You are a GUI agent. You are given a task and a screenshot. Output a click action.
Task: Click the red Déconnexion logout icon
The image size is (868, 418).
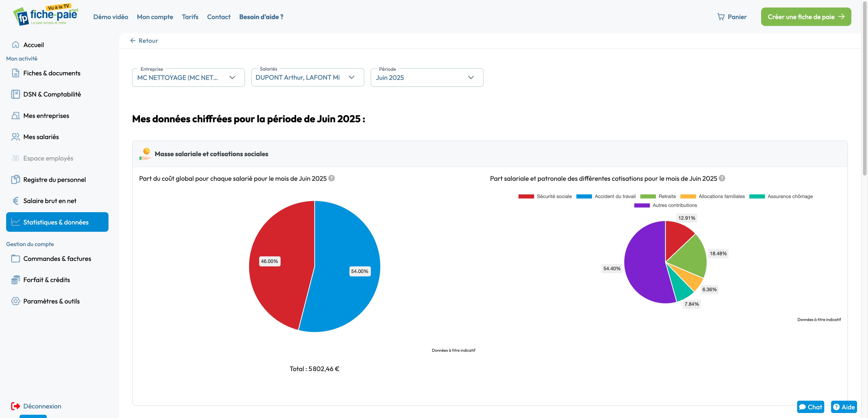point(15,406)
